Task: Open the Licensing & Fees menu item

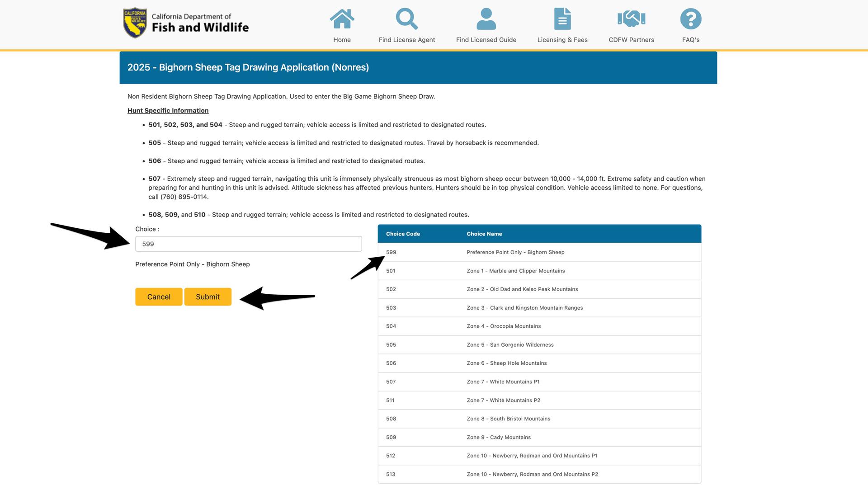Action: pyautogui.click(x=562, y=40)
